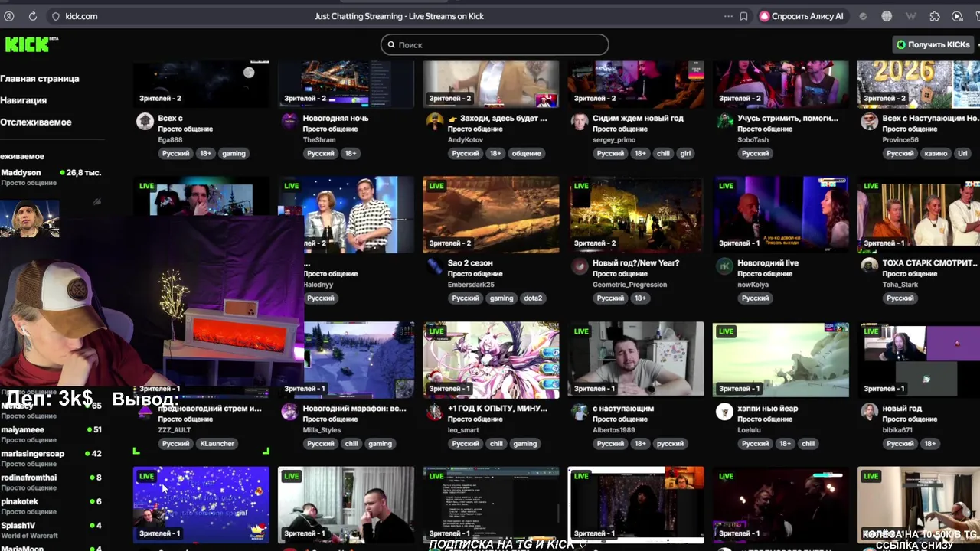980x551 pixels.
Task: Click the Toha_Stark streamer avatar
Action: pyautogui.click(x=869, y=266)
